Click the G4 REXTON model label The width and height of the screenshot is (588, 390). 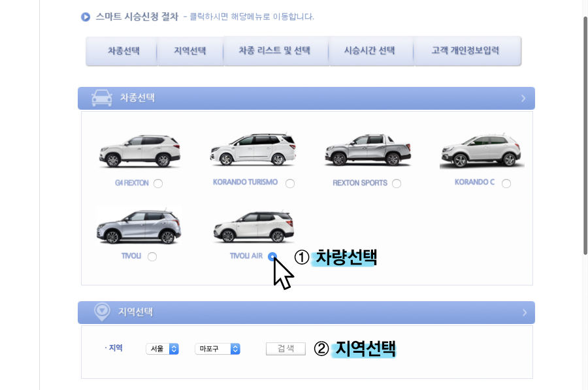click(131, 183)
